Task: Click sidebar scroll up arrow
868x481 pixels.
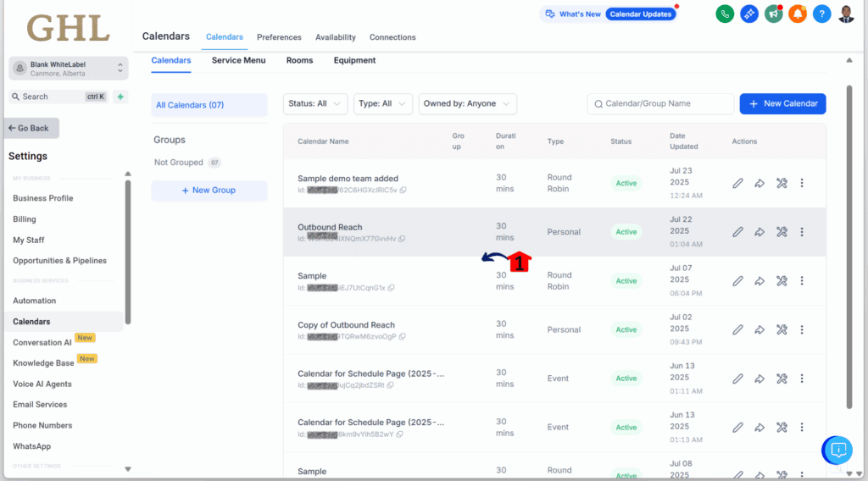Action: [128, 174]
